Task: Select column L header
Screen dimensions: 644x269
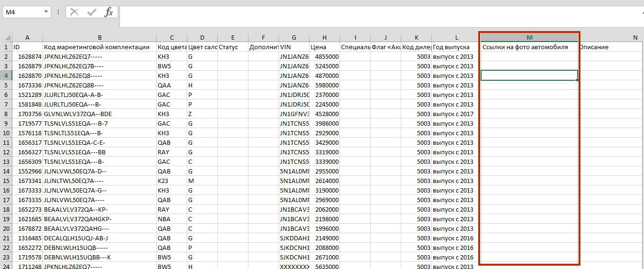Action: coord(456,37)
